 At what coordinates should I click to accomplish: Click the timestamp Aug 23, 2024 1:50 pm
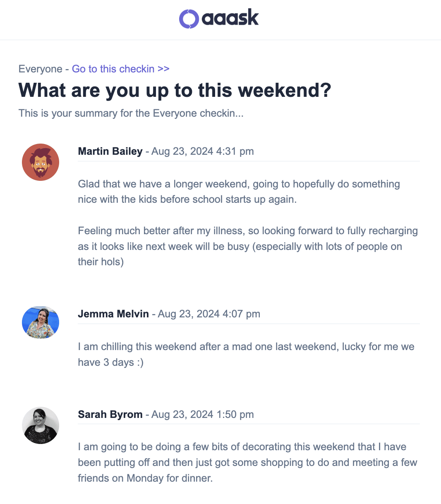click(203, 414)
